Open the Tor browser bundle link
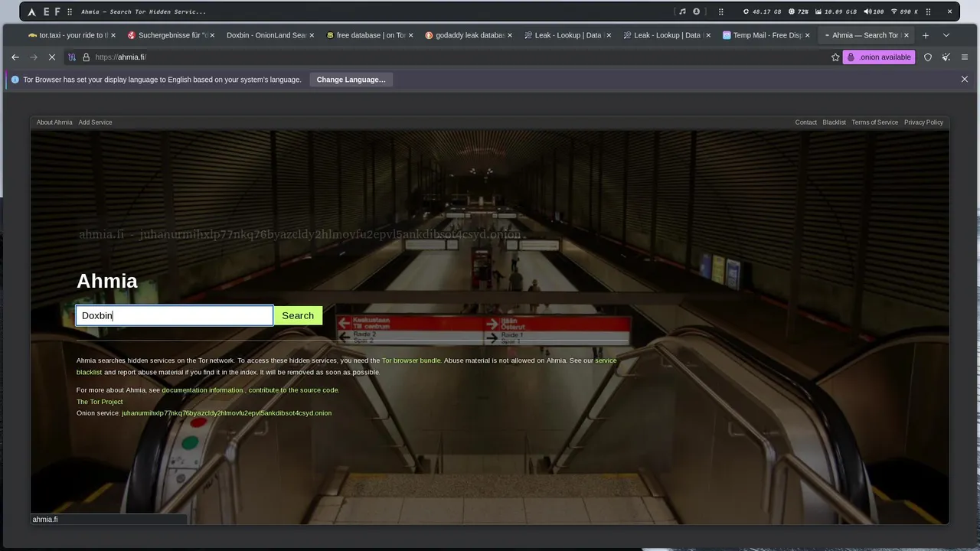Screen dimensions: 980x551 tap(411, 360)
